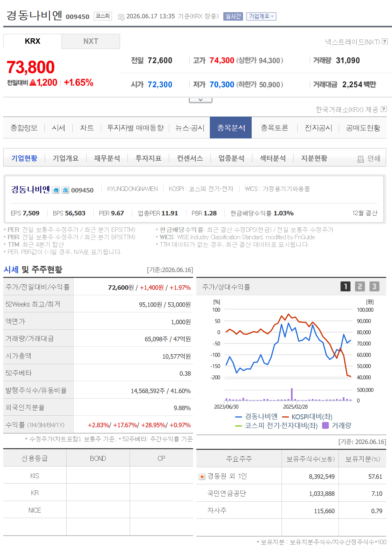This screenshot has width=392, height=548.
Task: Click the 국민연금공단 shareholder row
Action: tap(291, 493)
